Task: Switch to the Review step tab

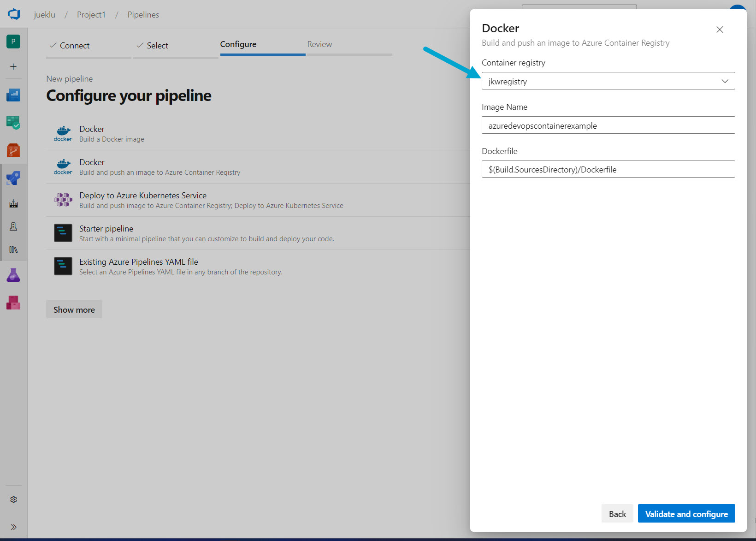Action: [x=319, y=44]
